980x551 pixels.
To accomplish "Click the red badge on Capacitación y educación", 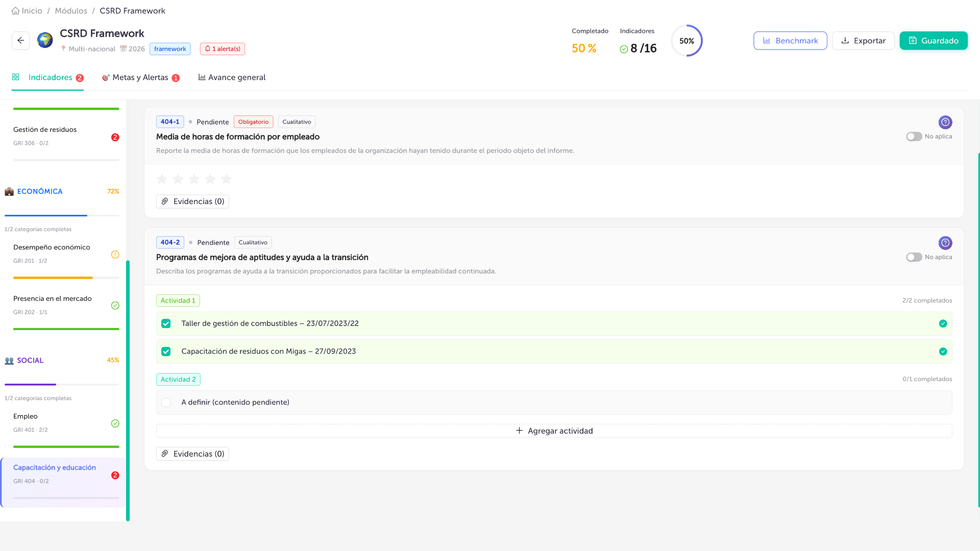I will [115, 475].
